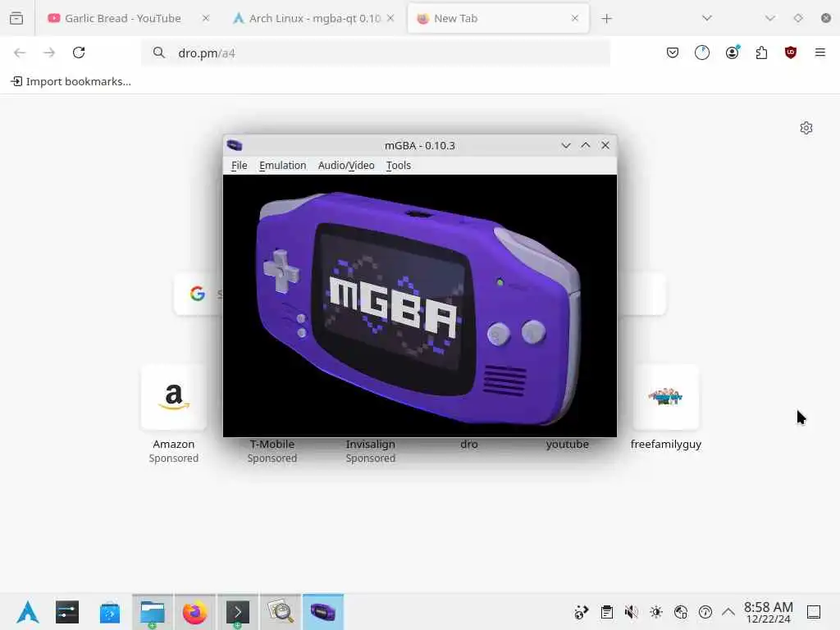Image resolution: width=840 pixels, height=630 pixels.
Task: Open the uBlock Origin shield icon
Action: point(791,52)
